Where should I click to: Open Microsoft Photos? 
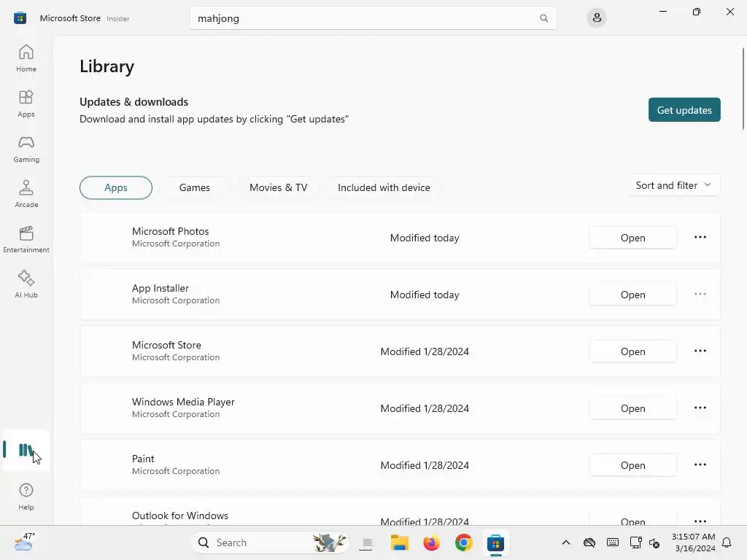pyautogui.click(x=632, y=238)
